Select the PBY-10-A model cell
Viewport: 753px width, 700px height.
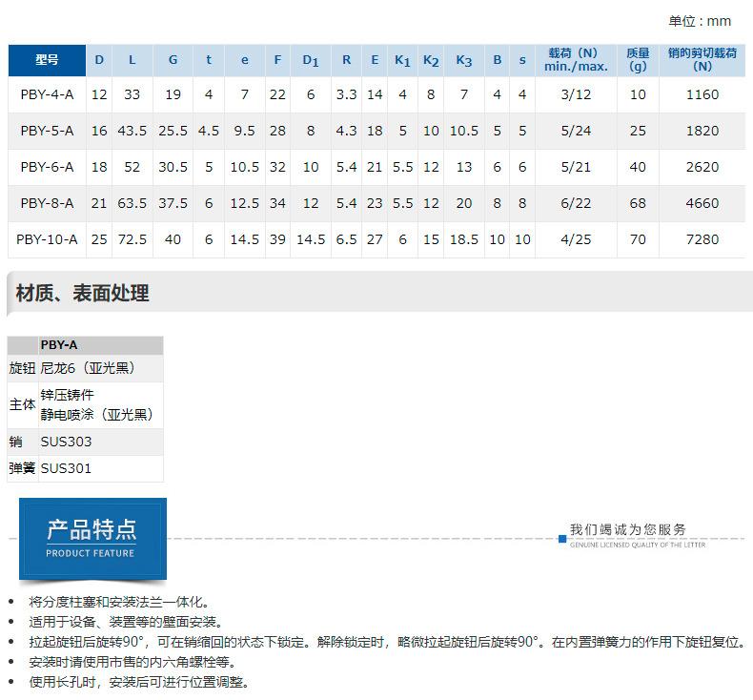click(x=47, y=239)
